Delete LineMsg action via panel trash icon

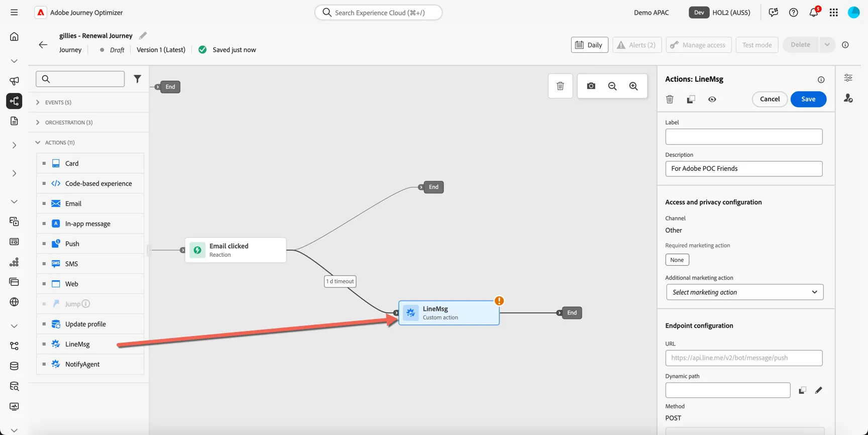pyautogui.click(x=670, y=99)
